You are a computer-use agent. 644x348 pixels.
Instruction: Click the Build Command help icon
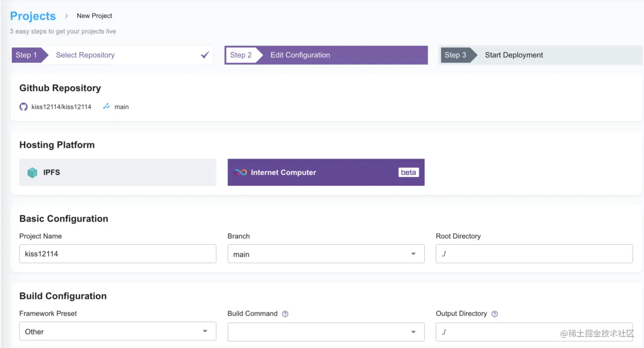[285, 314]
